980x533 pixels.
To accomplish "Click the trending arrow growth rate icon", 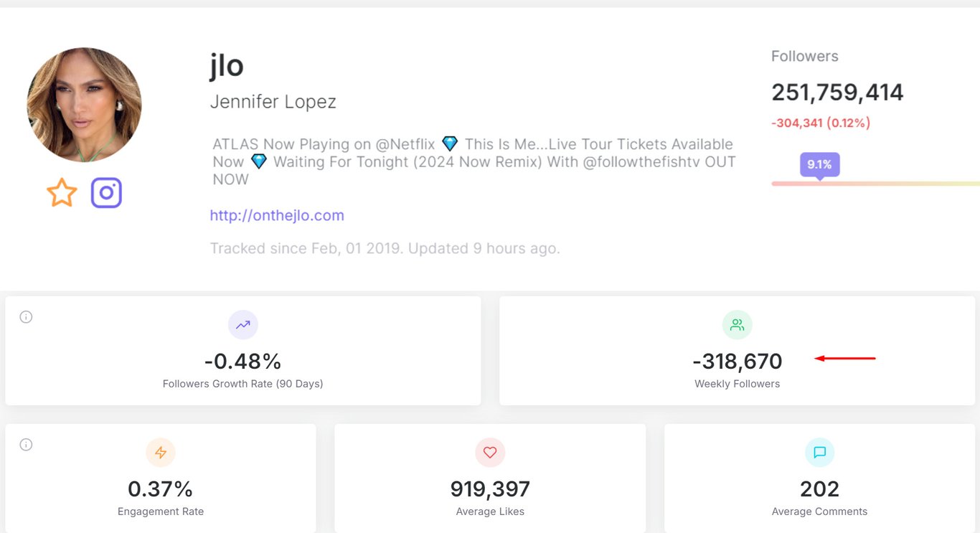I will [242, 325].
